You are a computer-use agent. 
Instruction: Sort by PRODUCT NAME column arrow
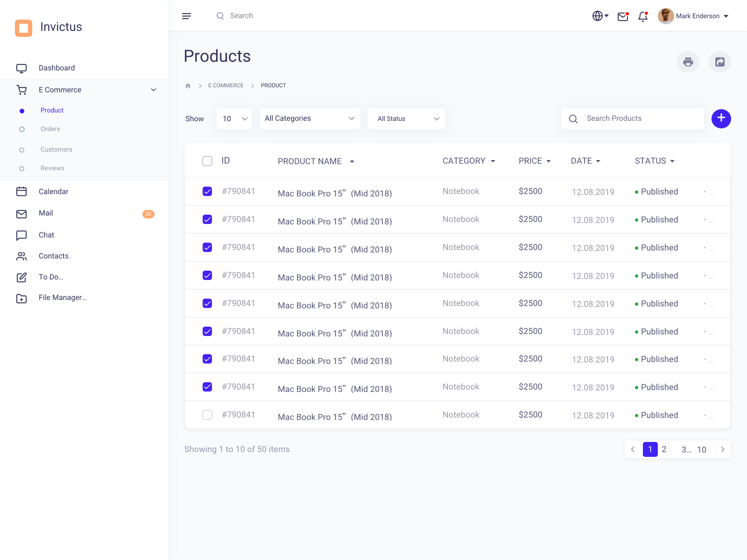(x=352, y=161)
